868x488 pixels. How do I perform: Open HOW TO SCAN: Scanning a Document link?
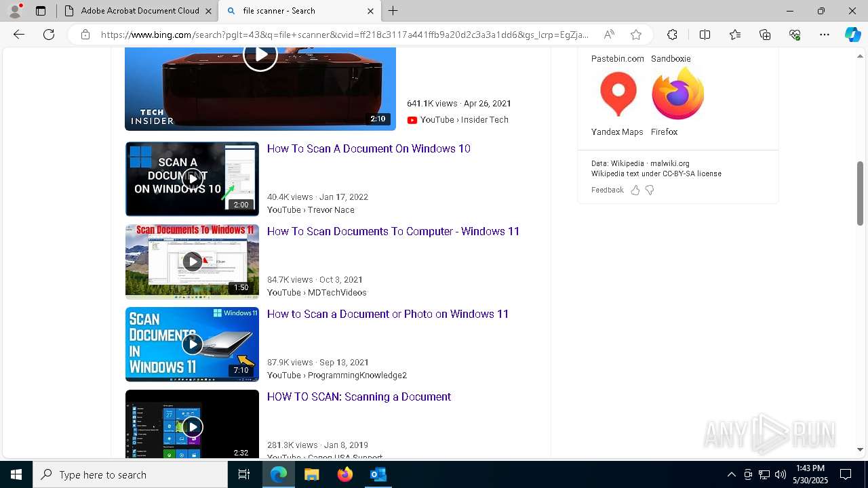click(x=359, y=396)
